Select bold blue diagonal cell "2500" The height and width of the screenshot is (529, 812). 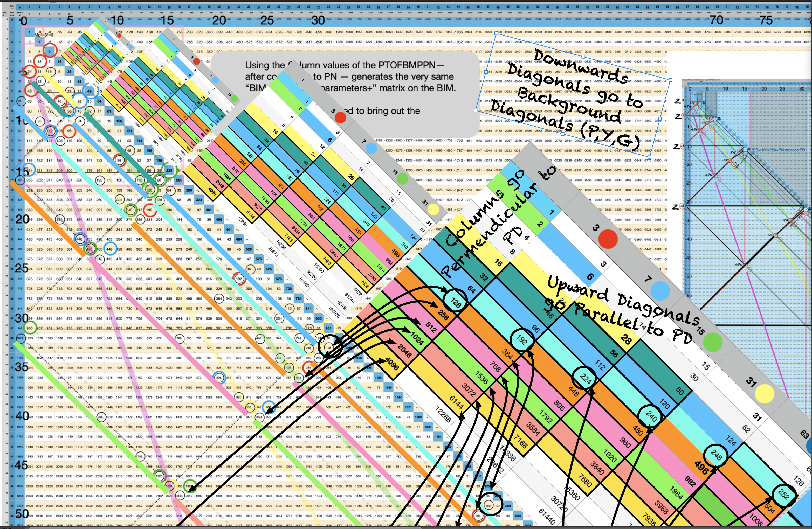[x=518, y=516]
